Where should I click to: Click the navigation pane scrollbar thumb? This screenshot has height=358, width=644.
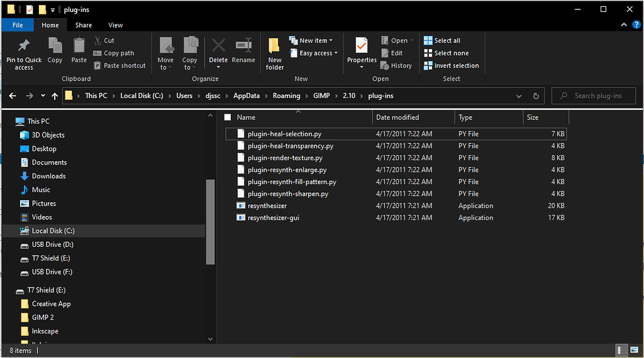tap(210, 222)
